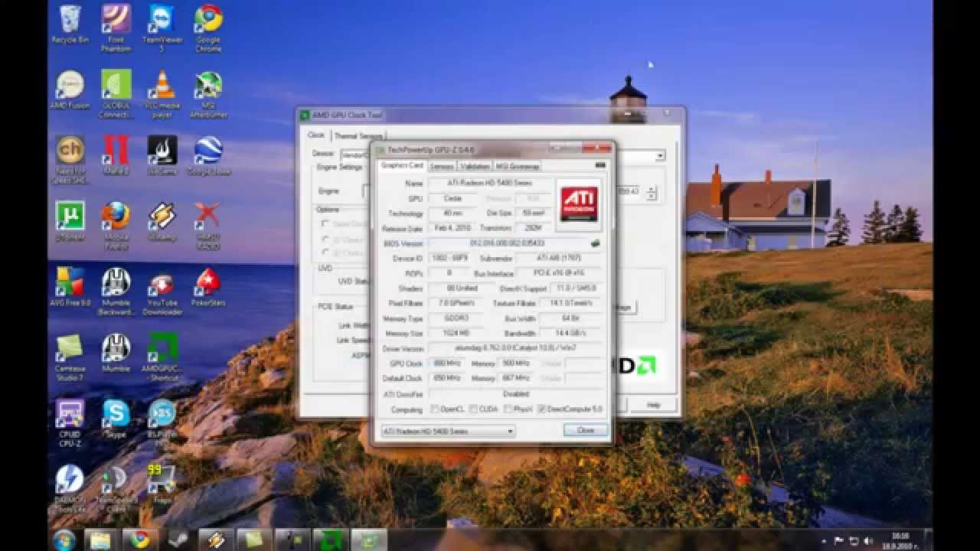This screenshot has height=551, width=980.
Task: Click engine clock spinner arrows in Clock Tool
Action: (652, 192)
